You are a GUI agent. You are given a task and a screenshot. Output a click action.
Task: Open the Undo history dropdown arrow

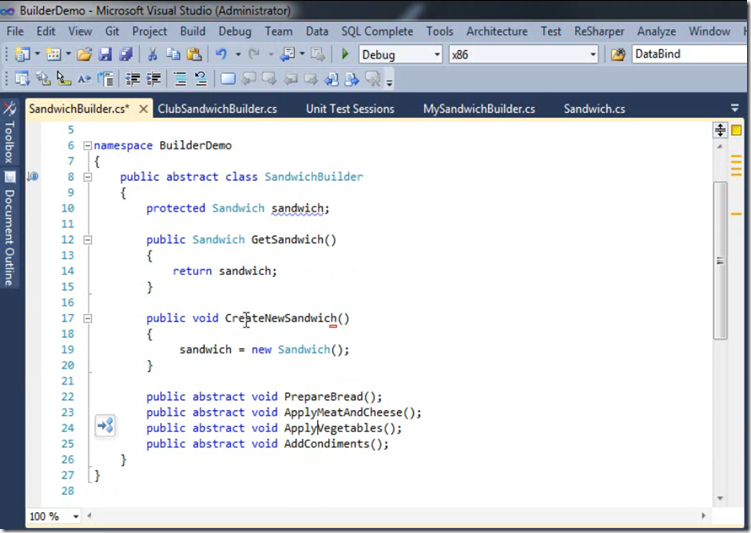click(238, 54)
